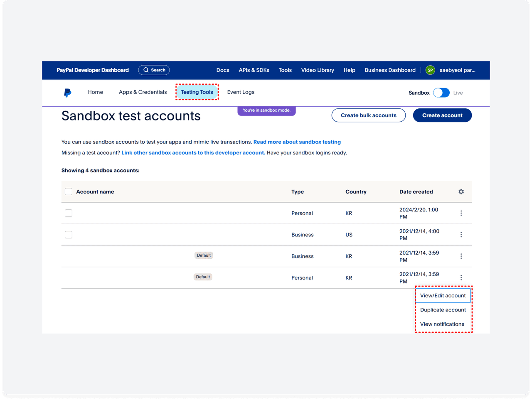Choose View/Edit account from the menu
Viewport: 532px width, 400px height.
click(x=443, y=296)
